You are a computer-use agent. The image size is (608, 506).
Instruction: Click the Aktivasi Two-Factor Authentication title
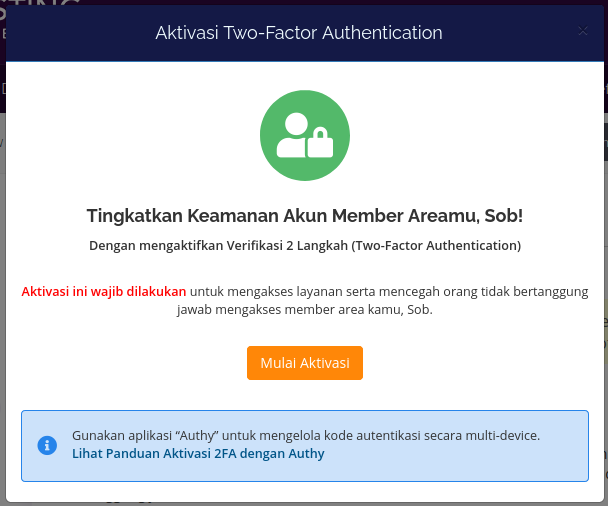[299, 33]
